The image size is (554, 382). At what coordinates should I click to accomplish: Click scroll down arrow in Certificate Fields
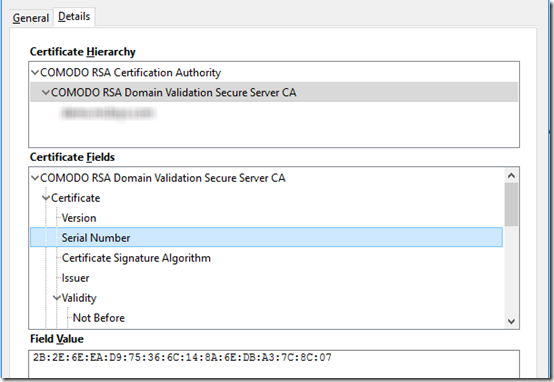tap(511, 322)
